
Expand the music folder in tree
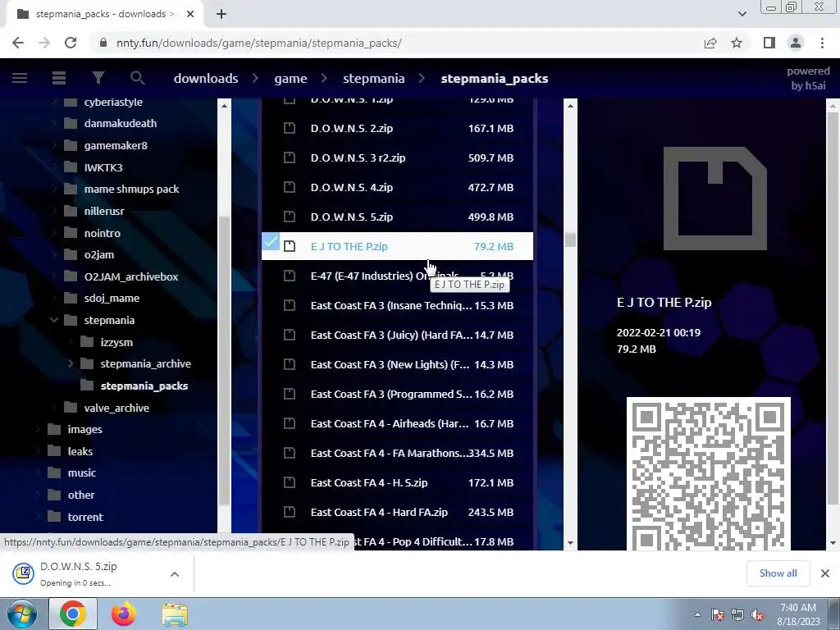38,473
